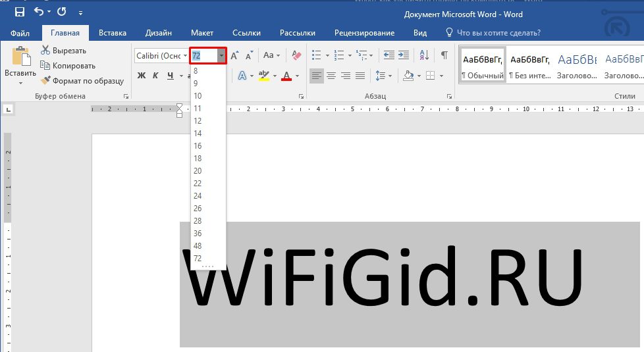Screen dimensions: 644x352
Task: Choose font size 48 from list
Action: point(208,246)
